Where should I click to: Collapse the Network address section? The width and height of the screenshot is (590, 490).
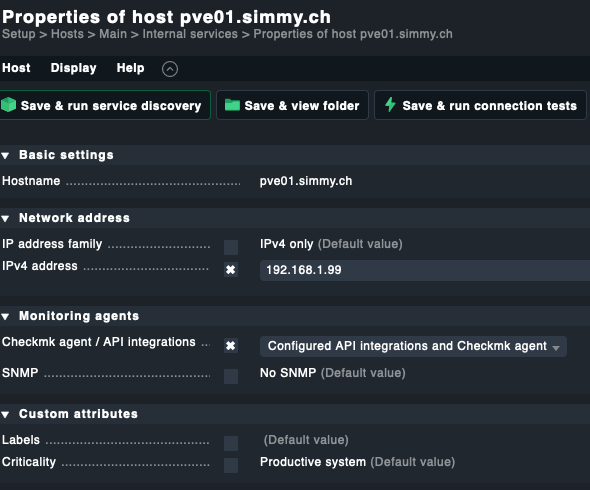(5, 218)
